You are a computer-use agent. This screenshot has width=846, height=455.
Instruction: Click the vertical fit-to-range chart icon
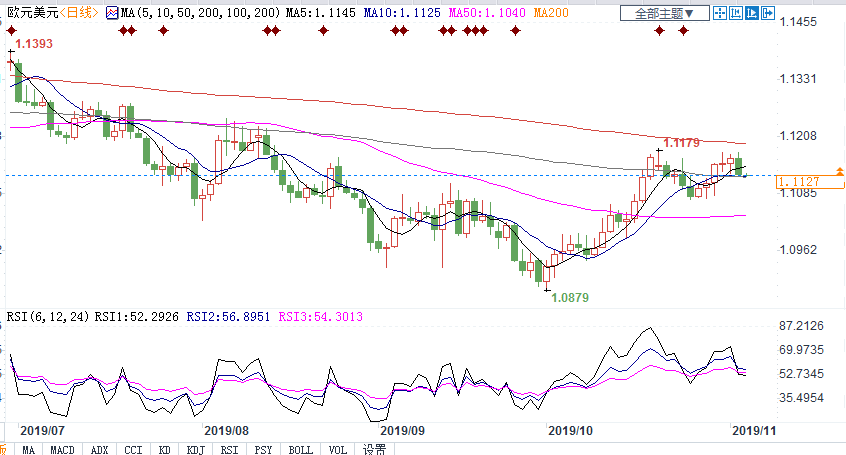(x=735, y=13)
